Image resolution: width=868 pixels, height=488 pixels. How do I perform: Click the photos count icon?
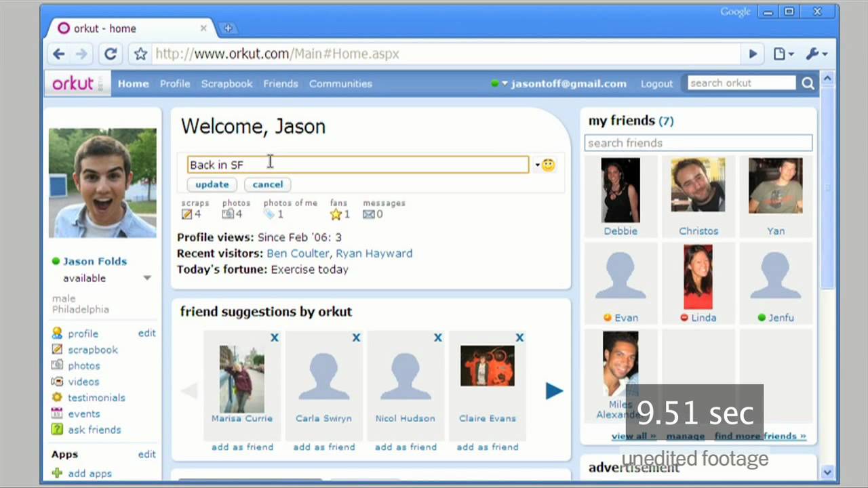[228, 214]
